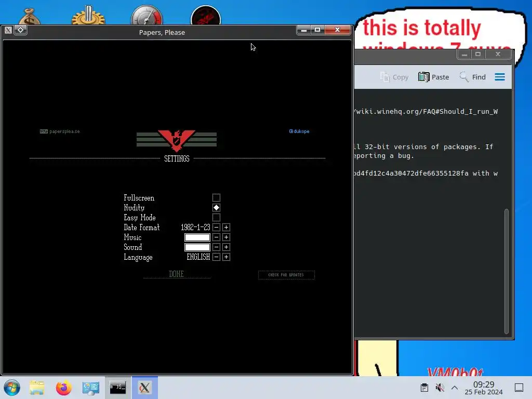This screenshot has width=532, height=399.
Task: Open gear cog desktop icon
Action: [88, 15]
